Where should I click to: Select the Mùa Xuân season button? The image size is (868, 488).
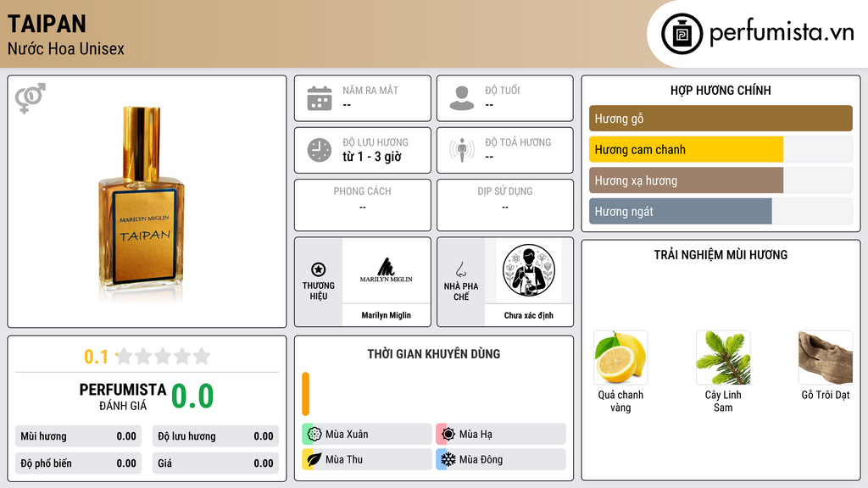367,435
